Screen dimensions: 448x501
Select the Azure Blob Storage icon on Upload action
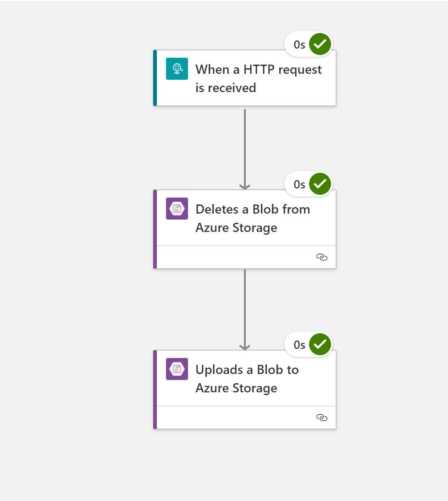click(x=177, y=369)
